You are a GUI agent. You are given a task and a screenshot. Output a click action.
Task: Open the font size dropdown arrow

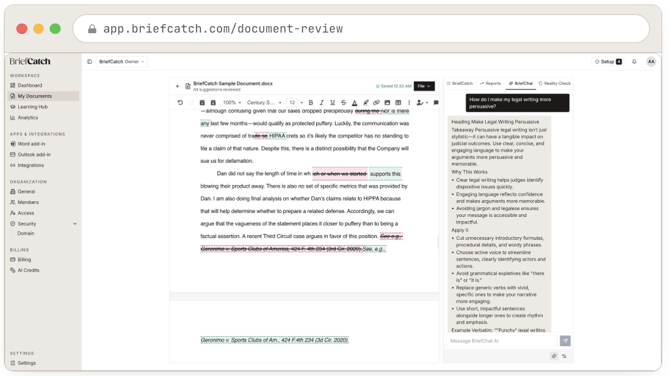(x=302, y=103)
